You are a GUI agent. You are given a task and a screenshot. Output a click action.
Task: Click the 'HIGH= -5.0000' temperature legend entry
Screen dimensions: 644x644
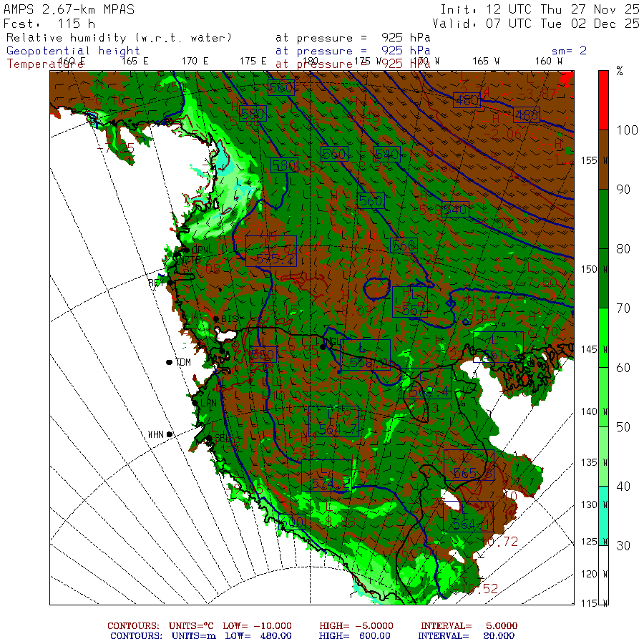356,626
